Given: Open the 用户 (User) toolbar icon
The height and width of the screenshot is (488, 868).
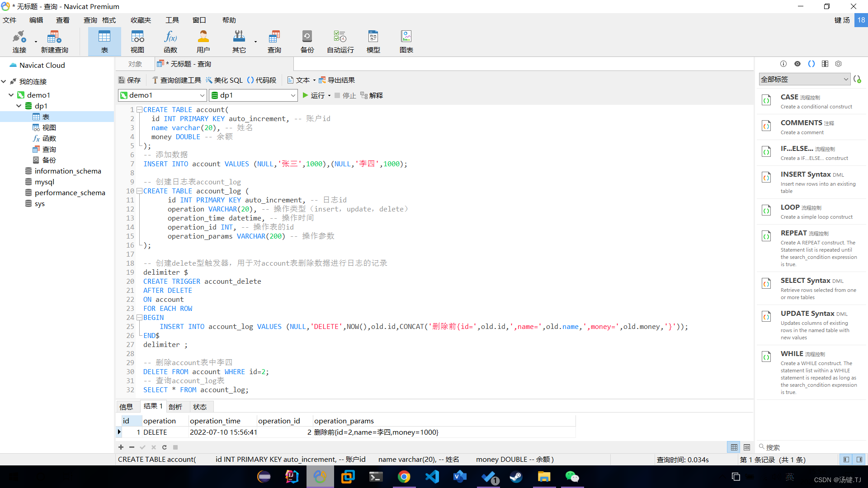Looking at the screenshot, I should pos(203,42).
